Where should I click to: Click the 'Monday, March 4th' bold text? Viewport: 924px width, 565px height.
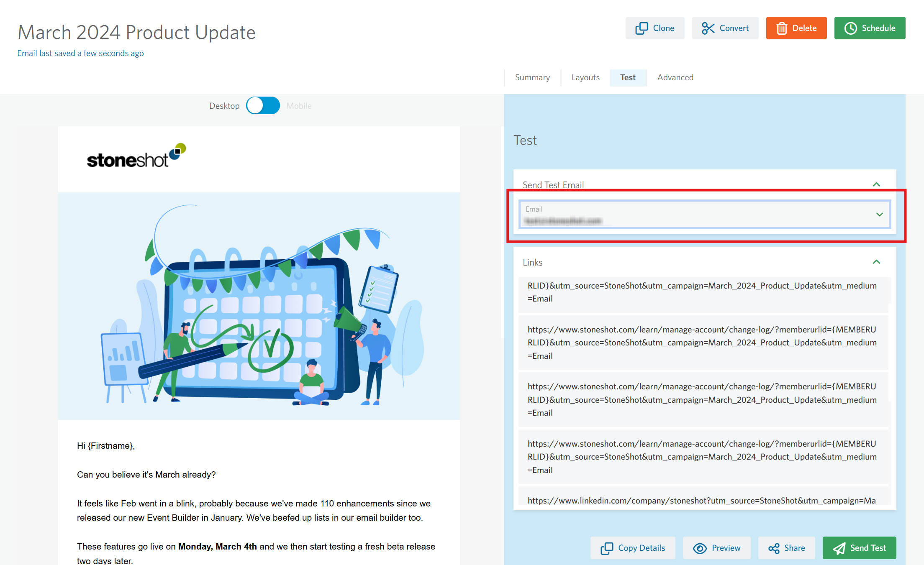pos(218,547)
